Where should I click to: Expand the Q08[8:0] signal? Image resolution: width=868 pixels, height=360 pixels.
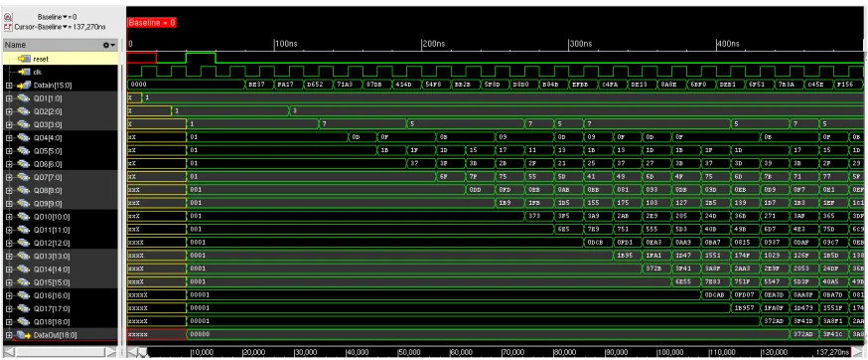coord(8,190)
